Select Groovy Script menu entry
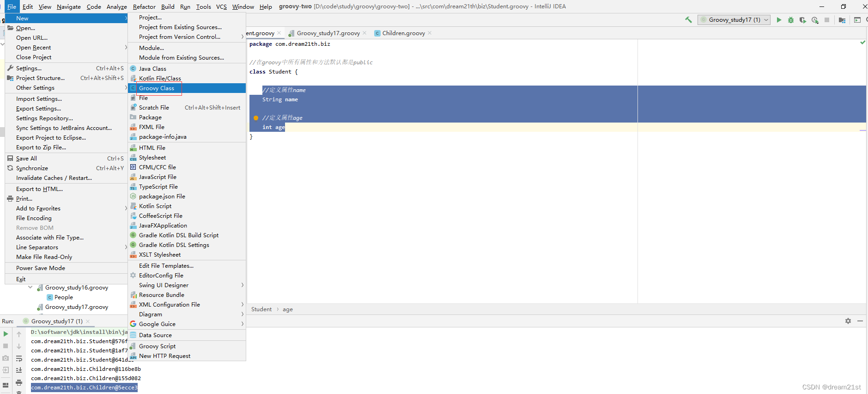This screenshot has width=868, height=394. click(x=187, y=346)
